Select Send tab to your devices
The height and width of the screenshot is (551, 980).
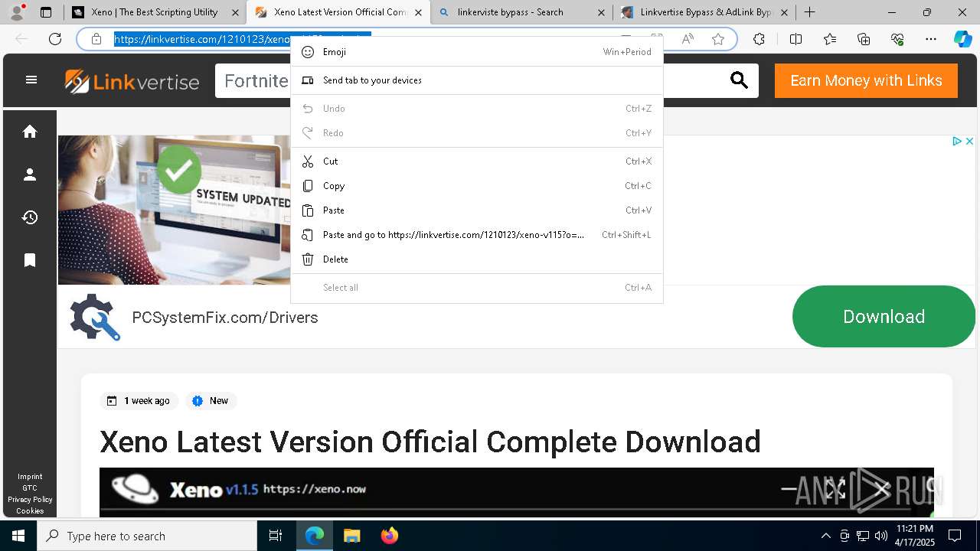tap(477, 80)
